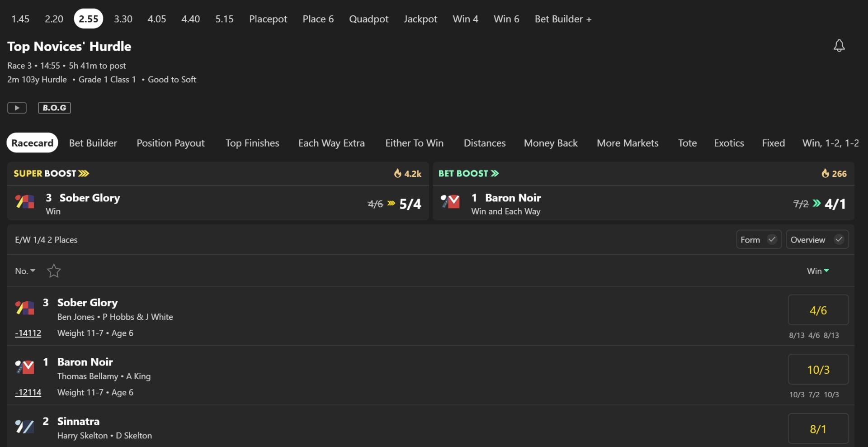868x447 pixels.
Task: Click Sober Glory jockey silks in racecard
Action: 25,308
